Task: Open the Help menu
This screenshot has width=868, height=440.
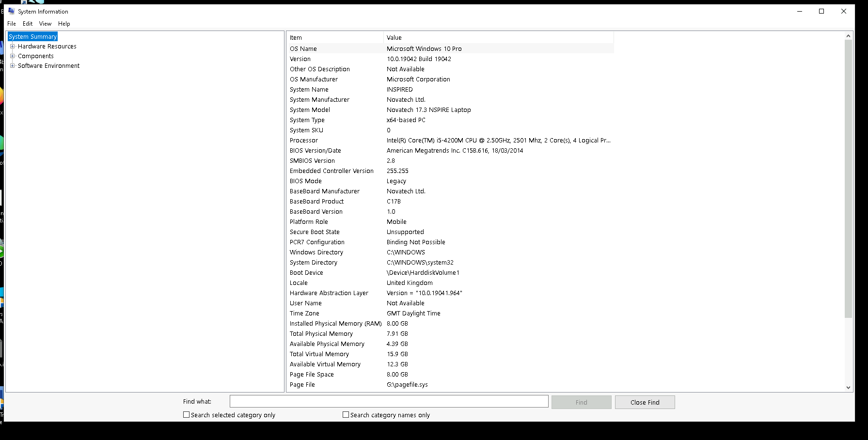Action: pyautogui.click(x=64, y=23)
